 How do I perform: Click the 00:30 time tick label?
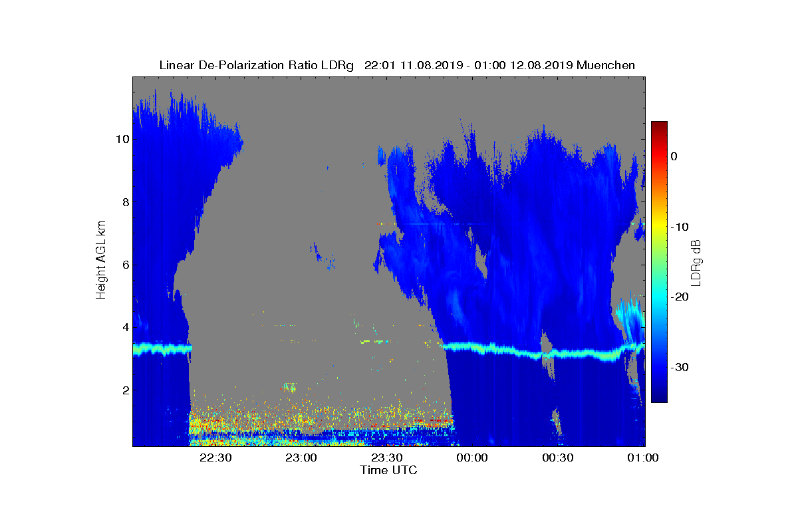tap(559, 458)
